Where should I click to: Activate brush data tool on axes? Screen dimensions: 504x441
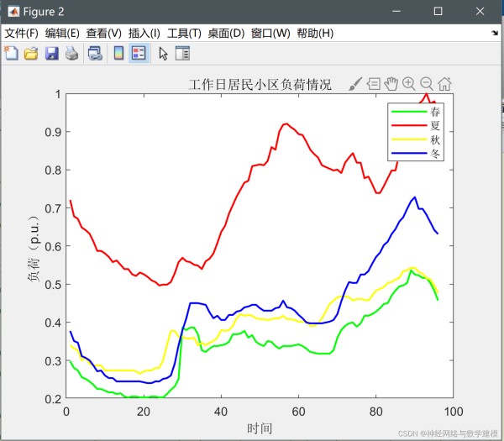[x=355, y=84]
